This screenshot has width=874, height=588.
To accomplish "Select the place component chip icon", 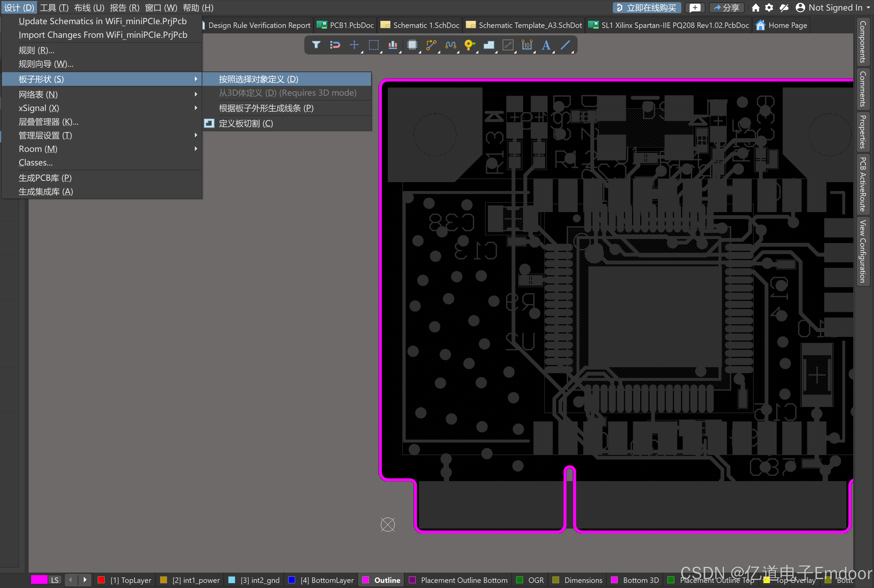I will [412, 45].
